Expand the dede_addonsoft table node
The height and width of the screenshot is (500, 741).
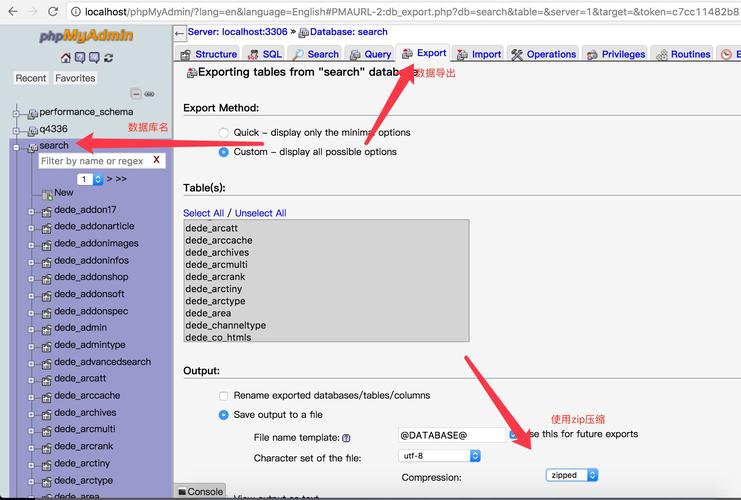pos(31,296)
